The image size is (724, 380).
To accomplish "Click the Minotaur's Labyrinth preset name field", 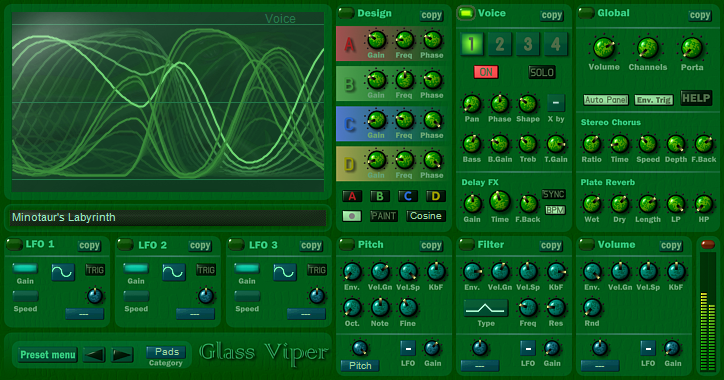I will pos(168,217).
